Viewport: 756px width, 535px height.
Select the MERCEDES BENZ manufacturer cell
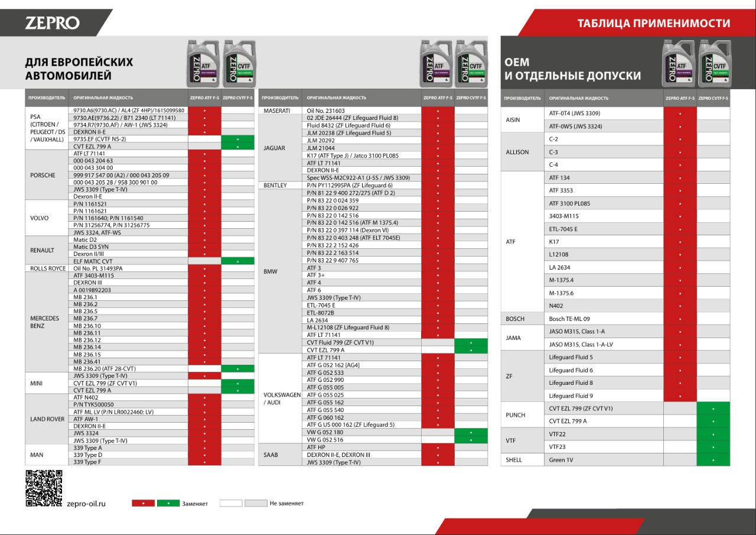47,322
